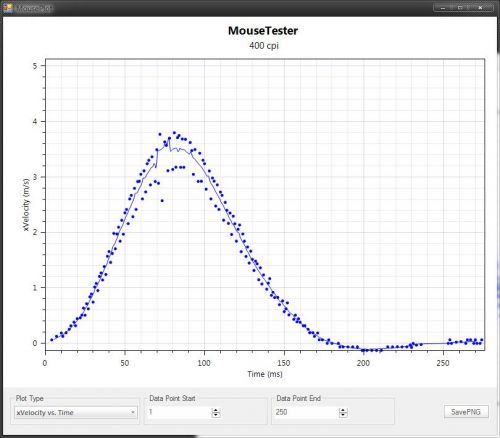Click the 100 tick label on time axis
The width and height of the screenshot is (500, 438).
(204, 363)
